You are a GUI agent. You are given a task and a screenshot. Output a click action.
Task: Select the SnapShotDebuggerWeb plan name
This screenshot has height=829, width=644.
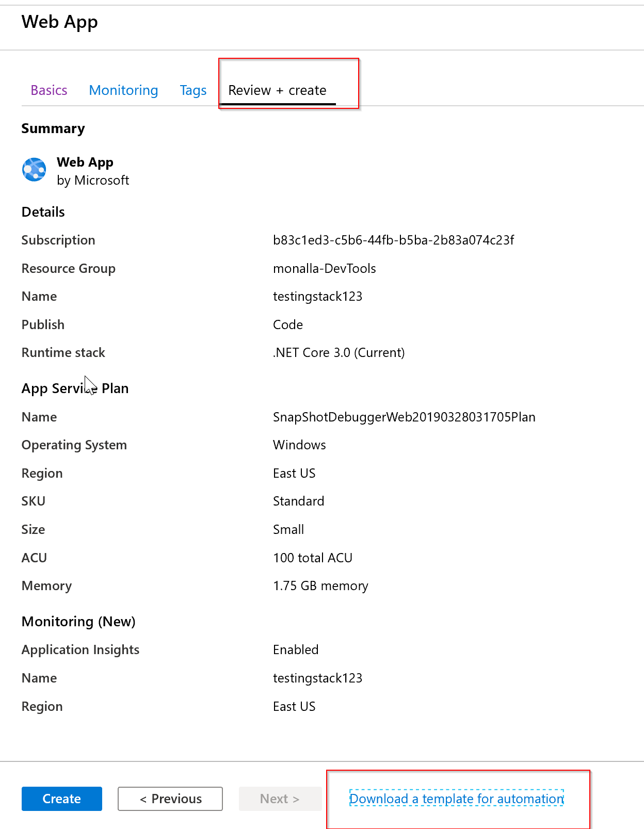[404, 417]
